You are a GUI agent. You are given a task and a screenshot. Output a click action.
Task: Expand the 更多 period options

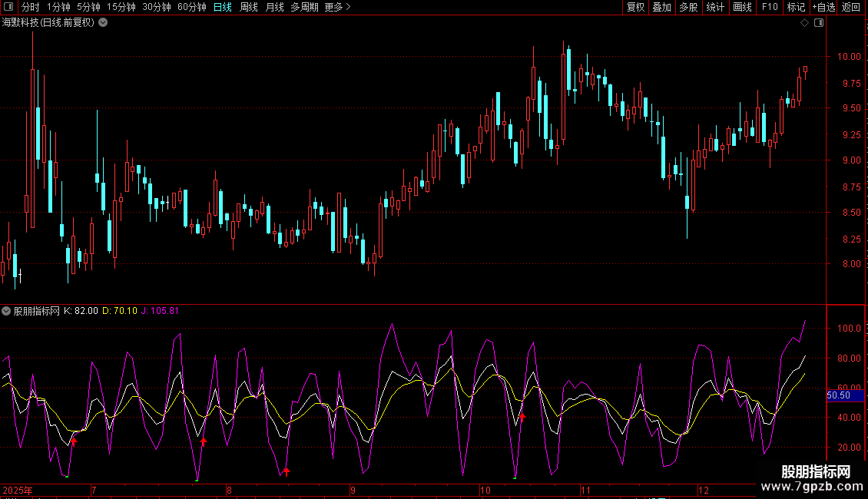pos(337,7)
